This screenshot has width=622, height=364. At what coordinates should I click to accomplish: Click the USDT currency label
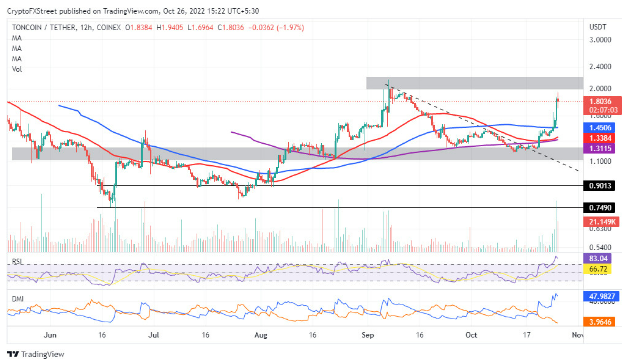pyautogui.click(x=597, y=27)
